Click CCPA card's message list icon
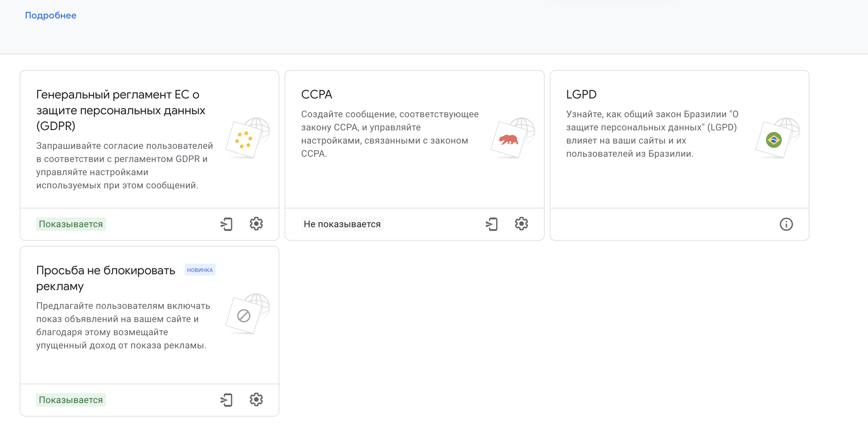Viewport: 868px width, 432px height. point(492,224)
